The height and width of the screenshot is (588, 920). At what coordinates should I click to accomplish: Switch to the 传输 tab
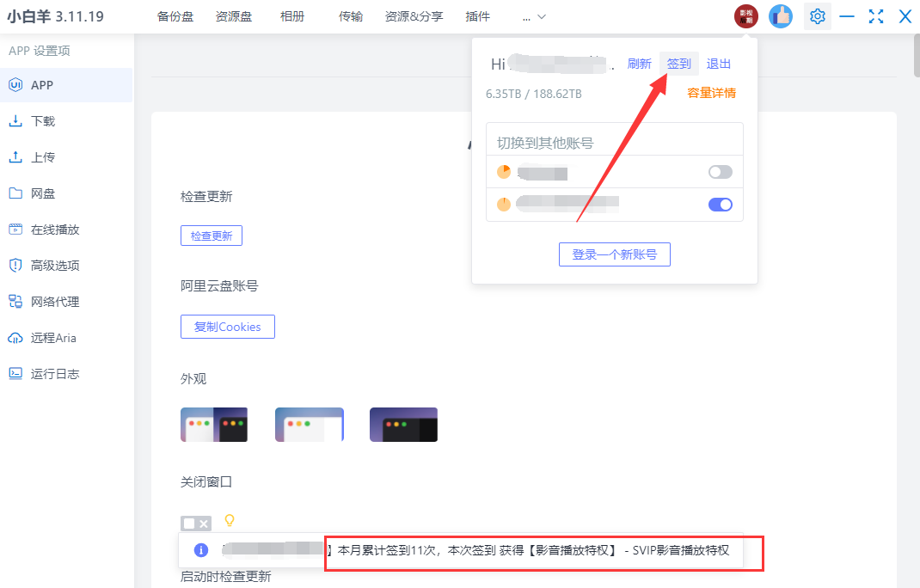click(x=351, y=16)
